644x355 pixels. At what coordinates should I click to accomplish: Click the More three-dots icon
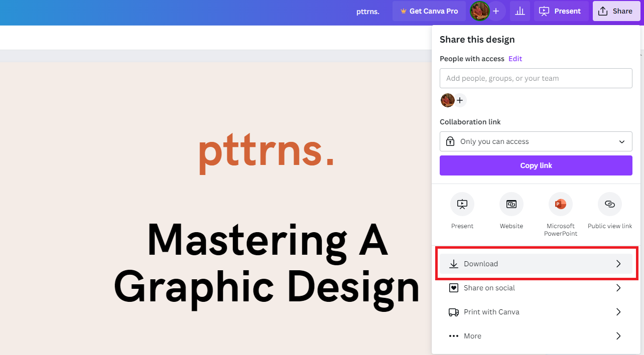pos(454,336)
